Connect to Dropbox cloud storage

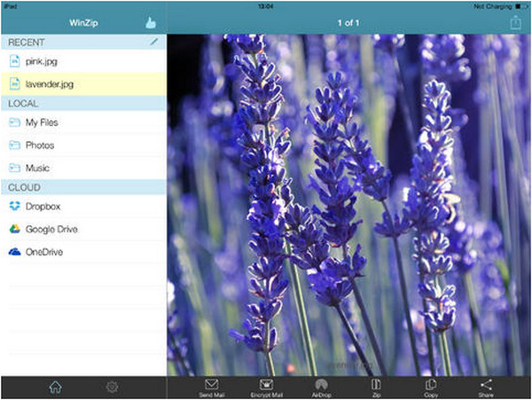tap(43, 207)
